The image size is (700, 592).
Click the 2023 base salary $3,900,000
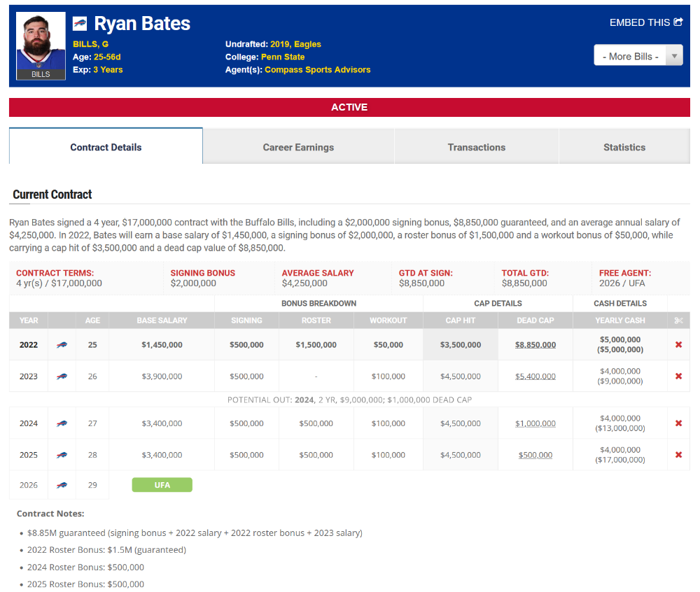162,376
